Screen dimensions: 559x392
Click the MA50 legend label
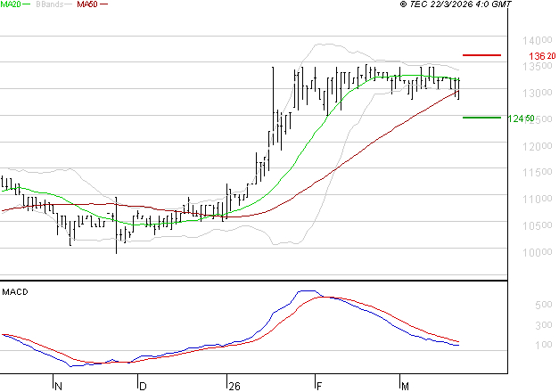pyautogui.click(x=87, y=4)
